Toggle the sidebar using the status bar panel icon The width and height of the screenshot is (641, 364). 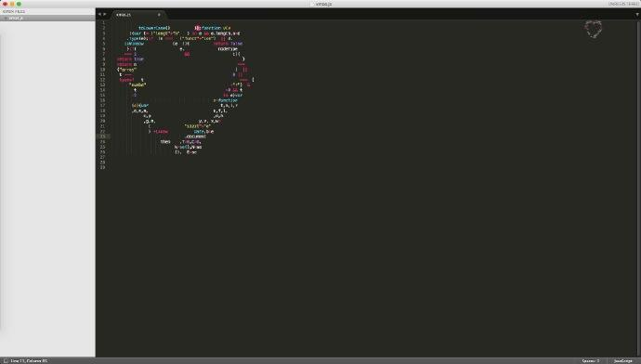click(6, 360)
